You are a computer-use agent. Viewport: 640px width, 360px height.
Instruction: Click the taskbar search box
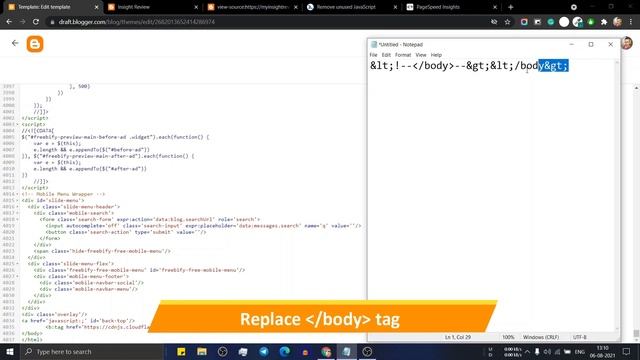(x=92, y=351)
